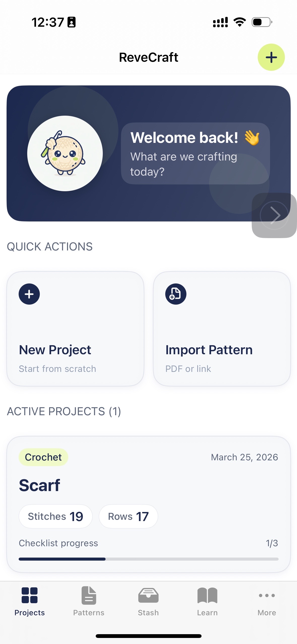
Task: Click the Crochet category tag
Action: pyautogui.click(x=43, y=457)
